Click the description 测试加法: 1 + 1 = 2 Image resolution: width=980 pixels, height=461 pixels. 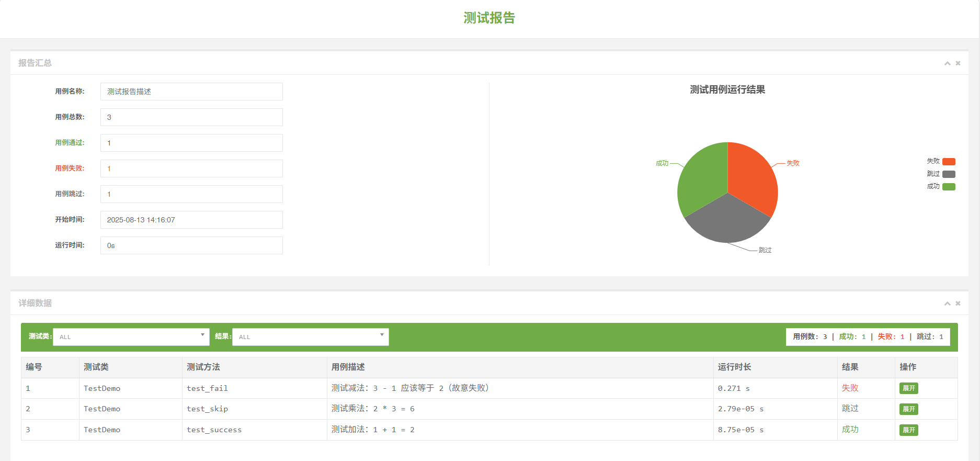tap(373, 430)
